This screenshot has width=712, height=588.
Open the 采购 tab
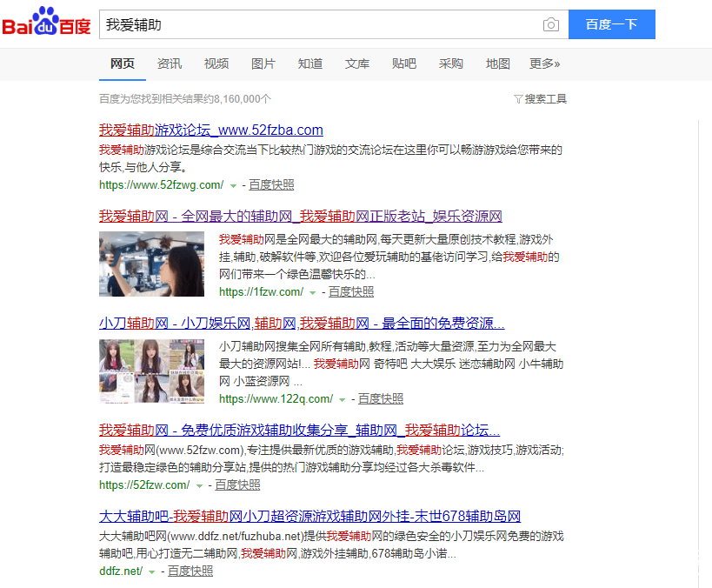tap(451, 63)
